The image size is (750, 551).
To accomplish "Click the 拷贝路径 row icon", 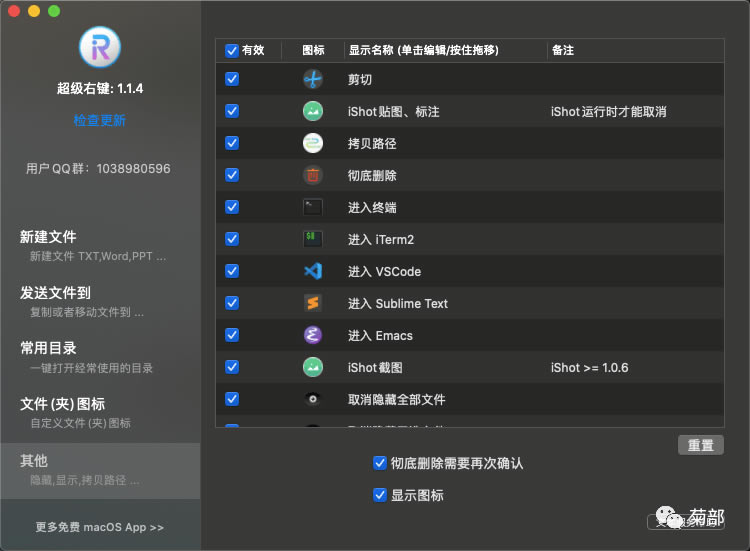I will [313, 143].
